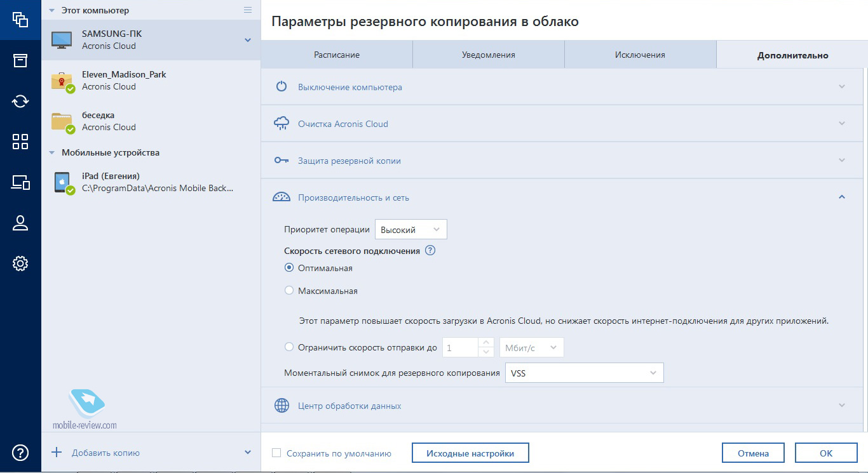Select the iPad (Евгения) backup entry
The height and width of the screenshot is (473, 868).
coord(151,183)
